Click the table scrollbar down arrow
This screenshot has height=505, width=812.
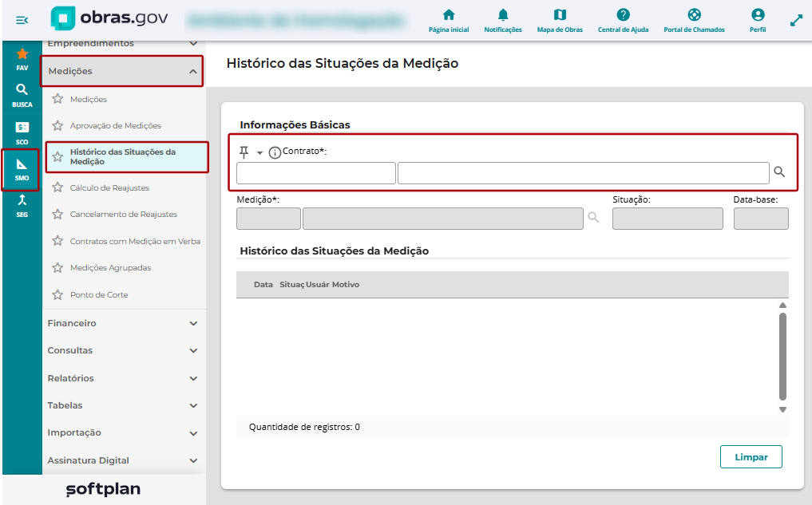click(x=782, y=409)
